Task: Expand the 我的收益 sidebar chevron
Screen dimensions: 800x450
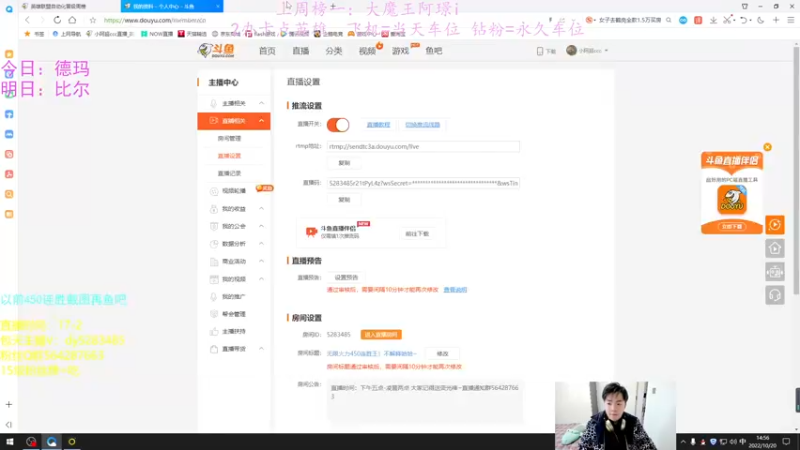Action: (x=261, y=209)
